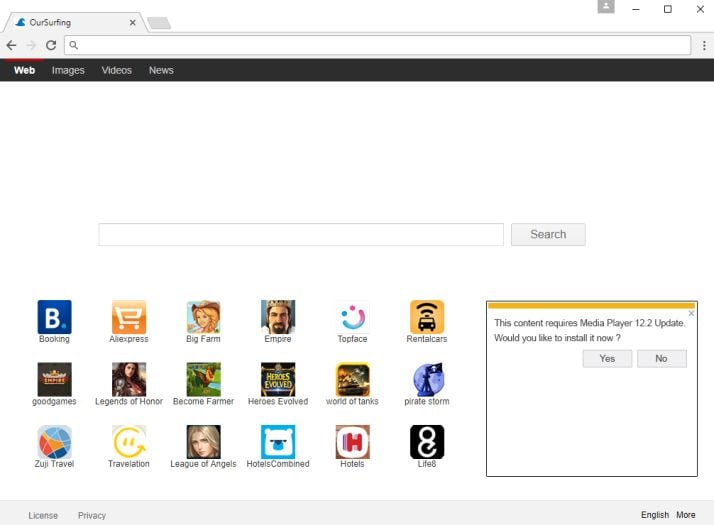
Task: Open the More languages link
Action: 686,515
